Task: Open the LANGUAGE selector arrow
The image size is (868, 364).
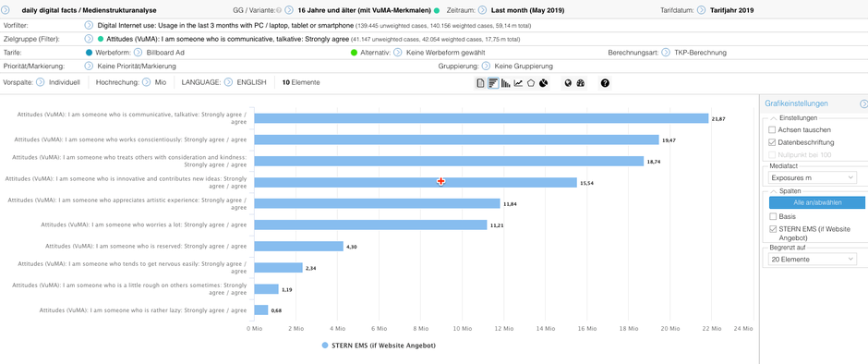Action: coord(227,82)
